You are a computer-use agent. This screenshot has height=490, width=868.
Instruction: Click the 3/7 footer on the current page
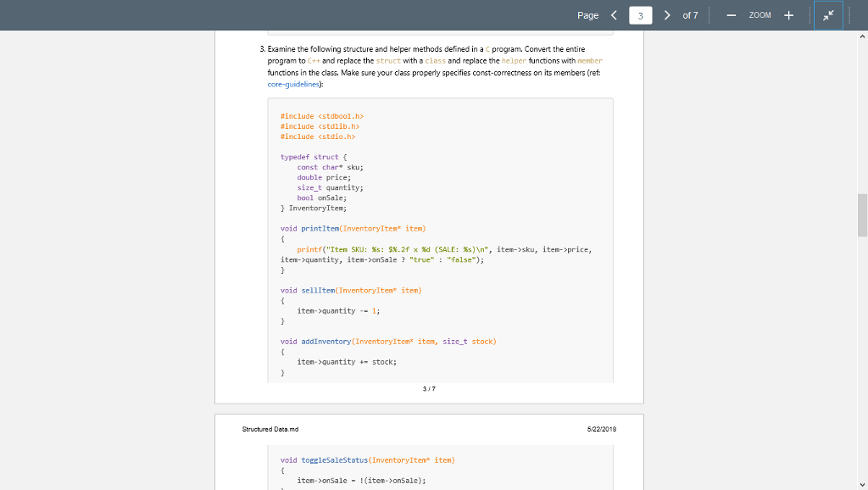tap(429, 389)
